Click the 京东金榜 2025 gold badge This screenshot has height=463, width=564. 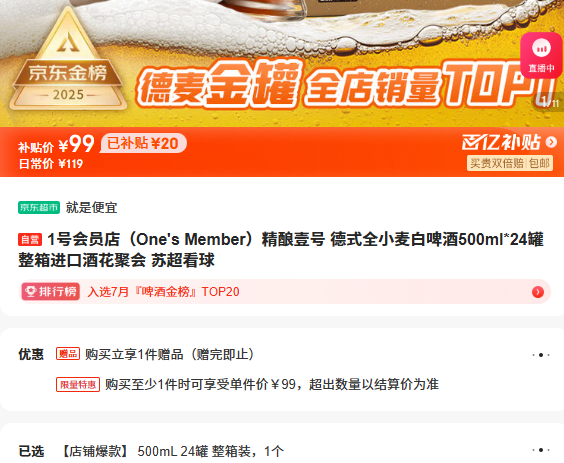[x=68, y=59]
